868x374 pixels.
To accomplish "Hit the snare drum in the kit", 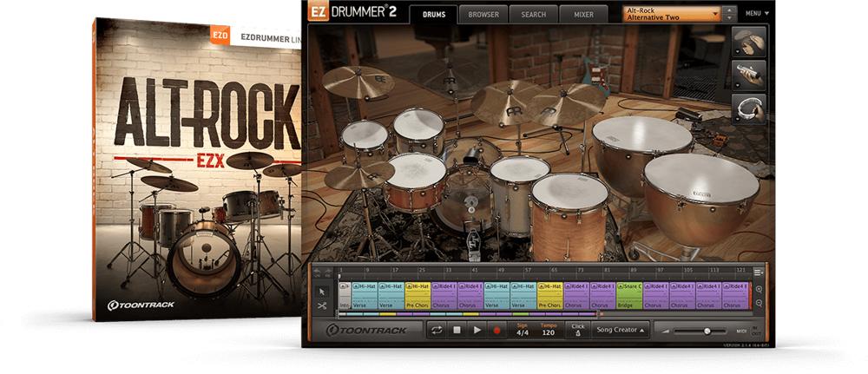I will (417, 181).
